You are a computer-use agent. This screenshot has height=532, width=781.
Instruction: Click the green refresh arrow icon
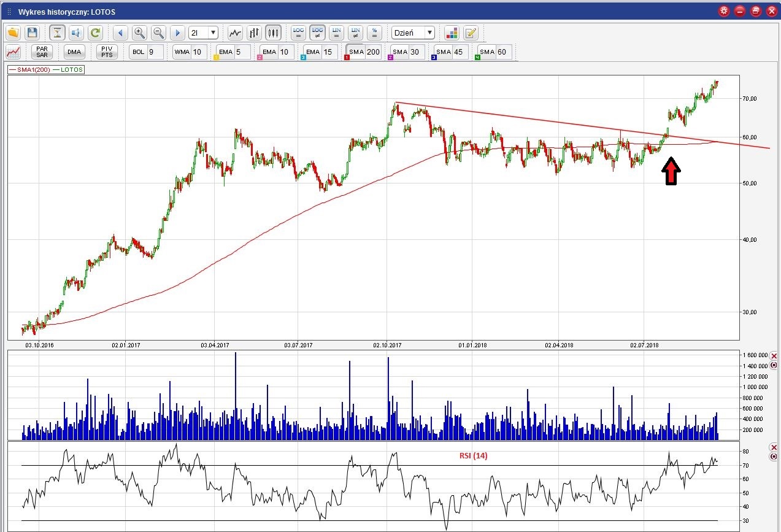coord(94,33)
